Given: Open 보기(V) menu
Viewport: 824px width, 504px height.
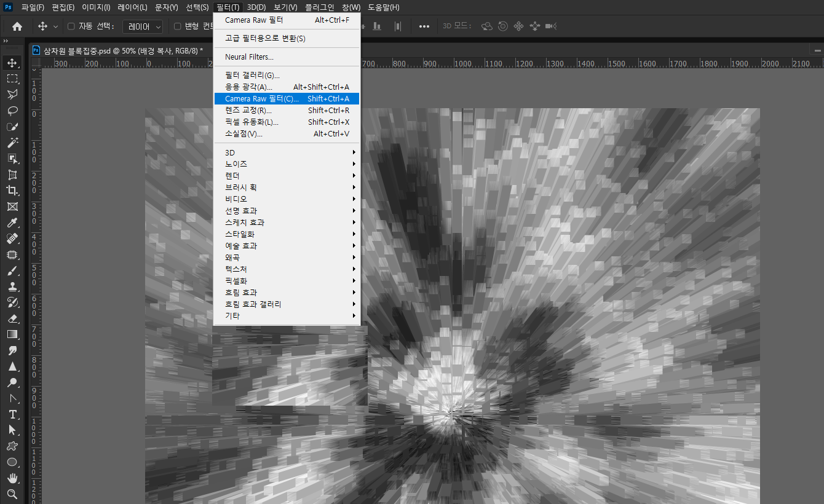Looking at the screenshot, I should 285,7.
